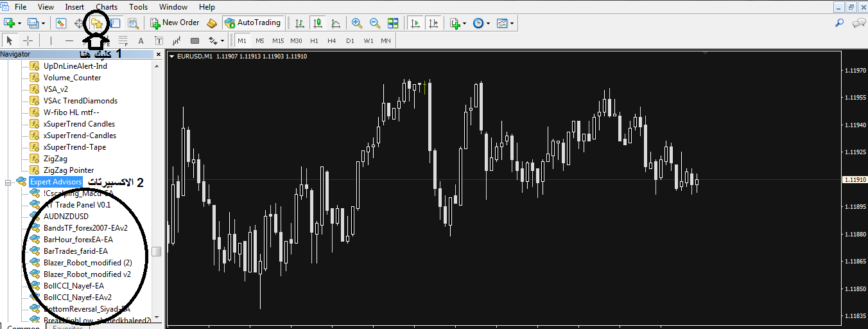Screen dimensions: 868x329
Task: Switch to the Favorites tab in Navigator
Action: [x=67, y=327]
